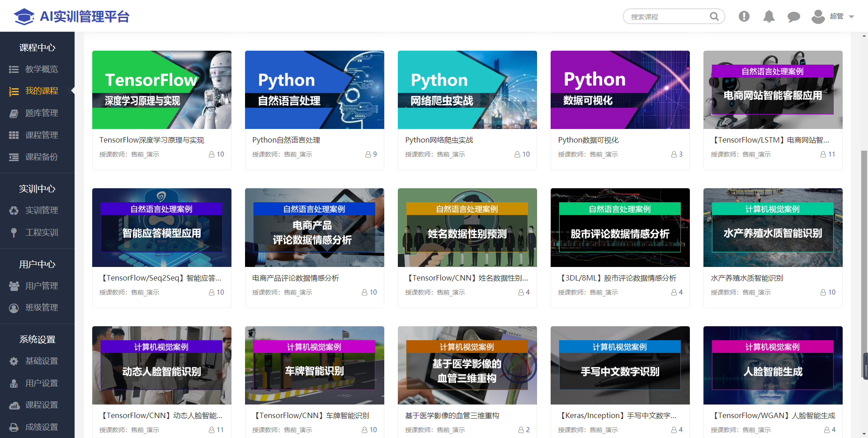Click the 实训管理 recycle icon
Image resolution: width=868 pixels, height=438 pixels.
coord(14,210)
